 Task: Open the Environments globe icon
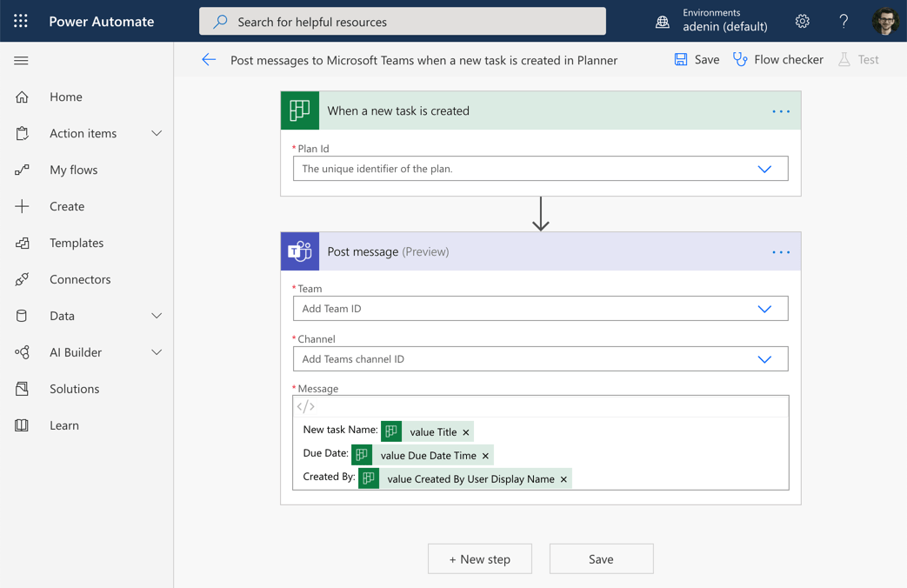[663, 22]
